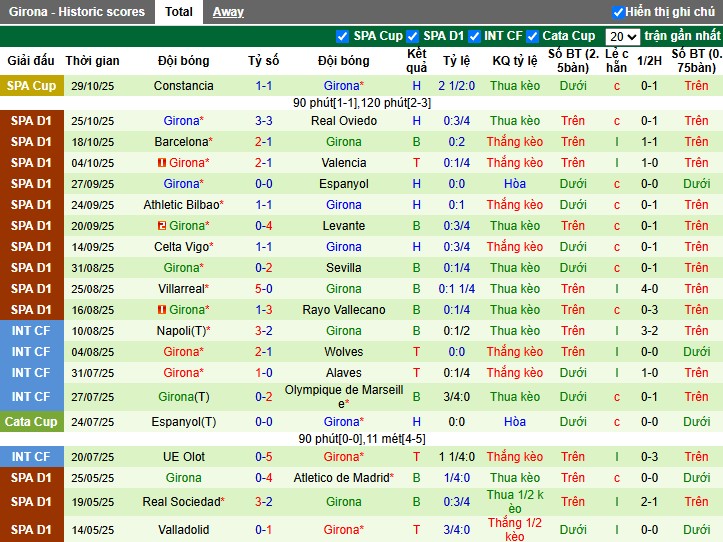Select the Total tab
This screenshot has width=723, height=542.
(179, 12)
